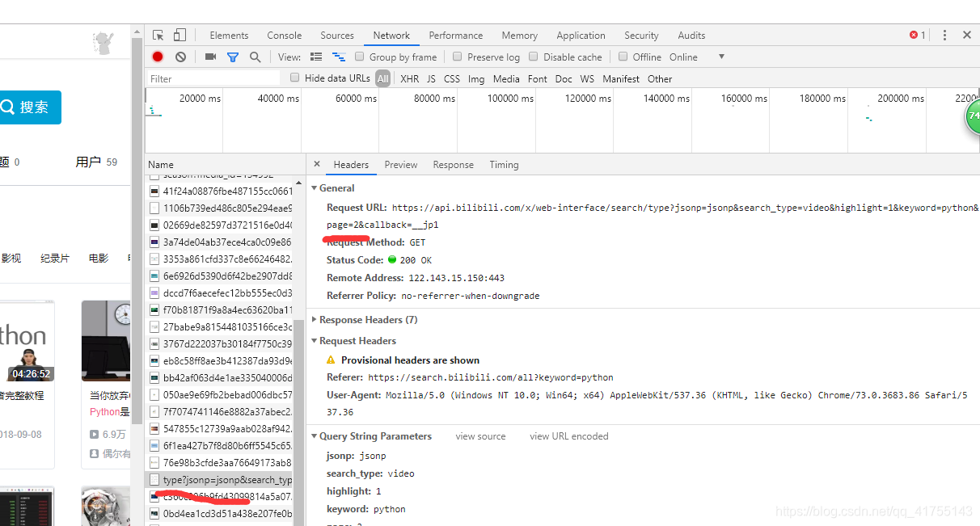Select request 41f24a08876fbe487155cc0661 row

(219, 191)
